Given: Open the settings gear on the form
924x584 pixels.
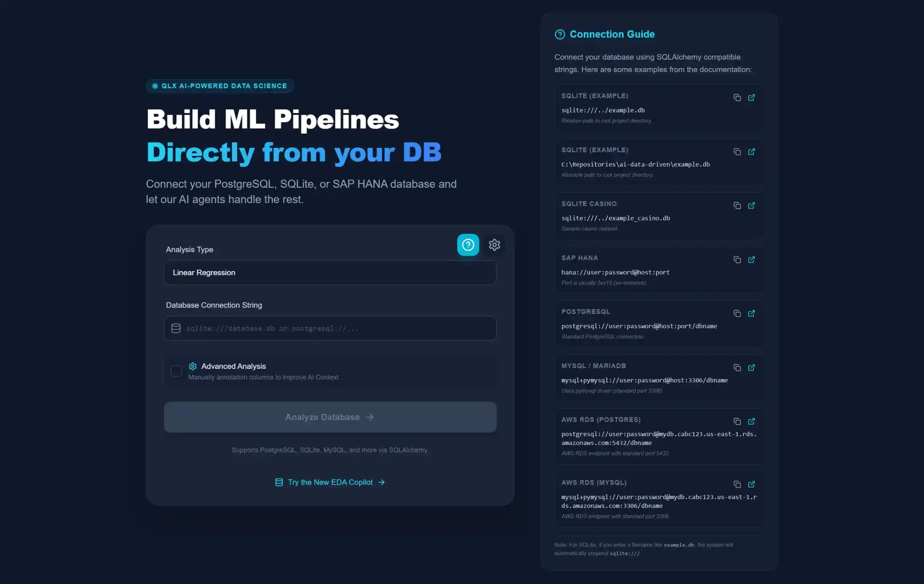Looking at the screenshot, I should click(x=494, y=244).
